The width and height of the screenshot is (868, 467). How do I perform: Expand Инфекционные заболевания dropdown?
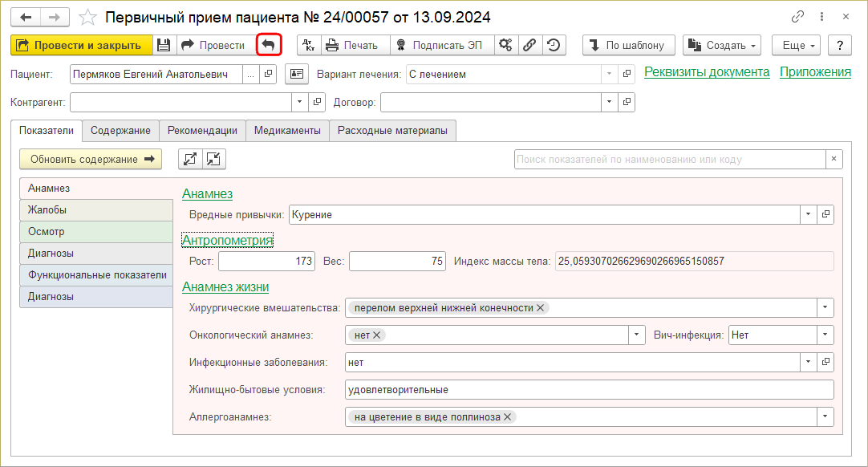point(808,362)
